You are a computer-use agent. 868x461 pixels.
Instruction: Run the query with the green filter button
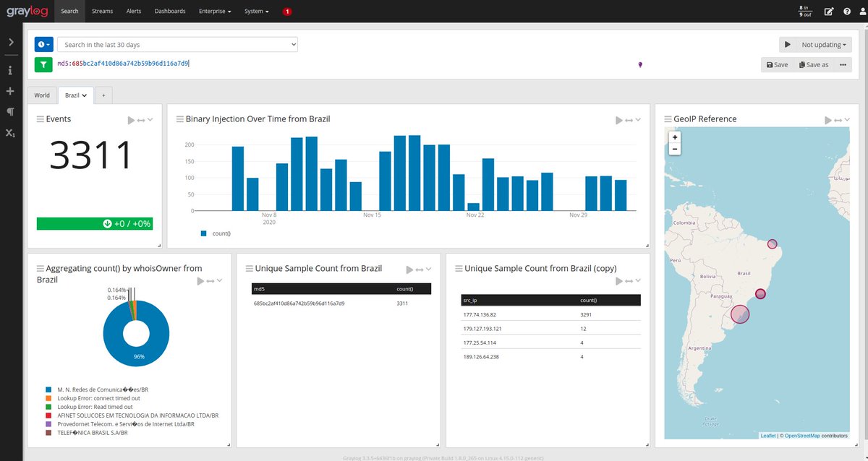(x=43, y=64)
